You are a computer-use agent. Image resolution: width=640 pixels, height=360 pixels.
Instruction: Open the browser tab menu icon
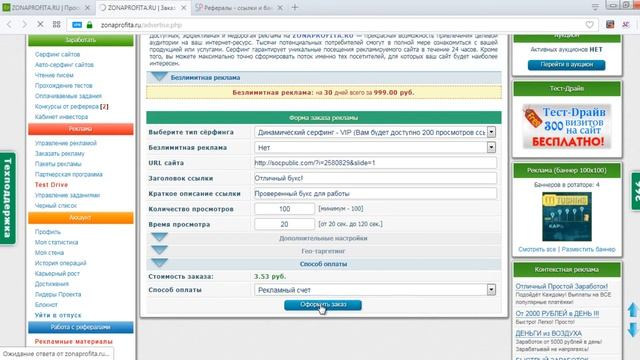pyautogui.click(x=596, y=7)
